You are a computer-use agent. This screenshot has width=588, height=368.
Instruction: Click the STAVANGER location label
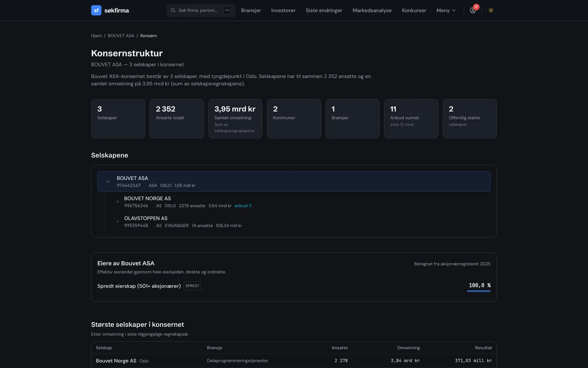point(176,226)
